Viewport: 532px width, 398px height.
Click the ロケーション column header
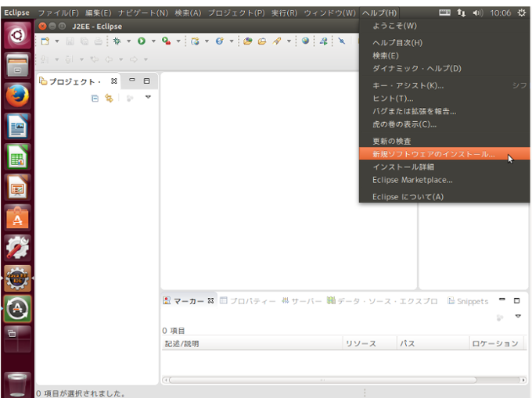click(x=498, y=344)
